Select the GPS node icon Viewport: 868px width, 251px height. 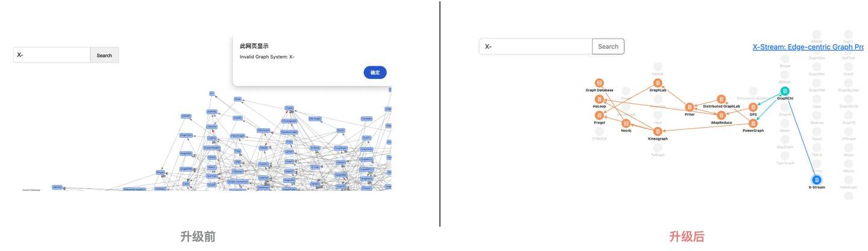pyautogui.click(x=753, y=107)
